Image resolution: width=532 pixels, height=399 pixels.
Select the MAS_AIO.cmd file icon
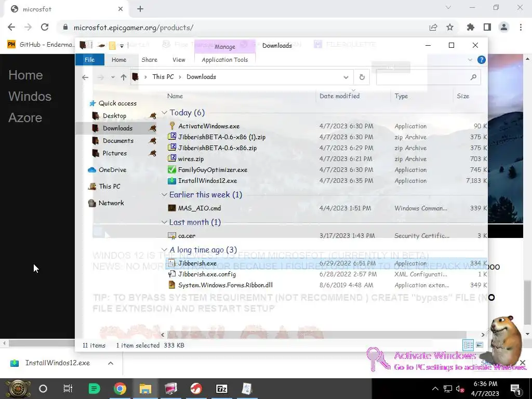coord(172,208)
